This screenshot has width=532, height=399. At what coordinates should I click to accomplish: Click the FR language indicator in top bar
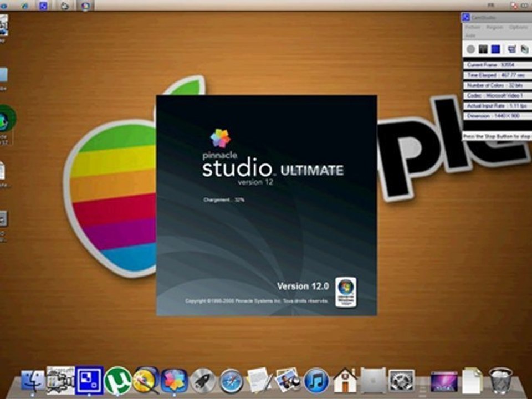pyautogui.click(x=491, y=6)
